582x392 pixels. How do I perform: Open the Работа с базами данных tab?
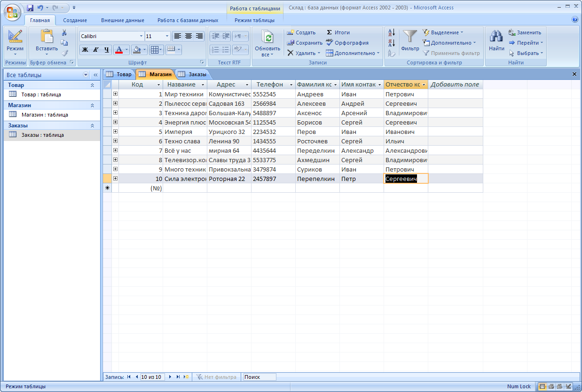pyautogui.click(x=188, y=20)
